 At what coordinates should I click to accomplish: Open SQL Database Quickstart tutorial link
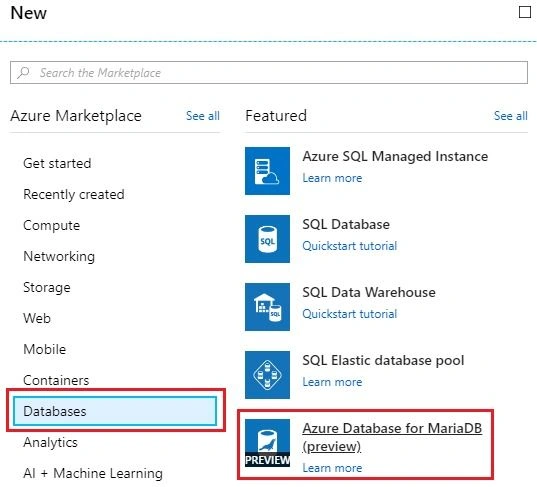tap(349, 246)
